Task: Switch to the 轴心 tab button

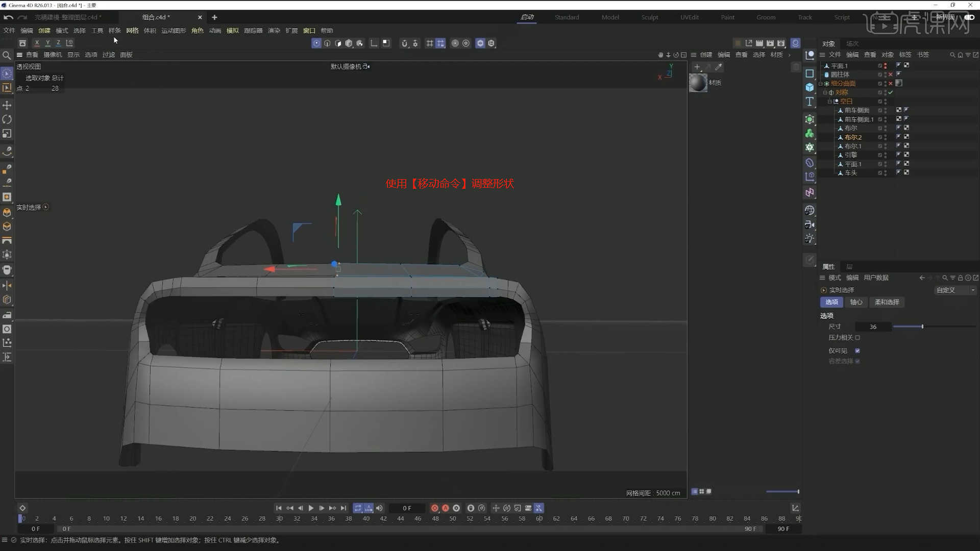Action: (856, 302)
